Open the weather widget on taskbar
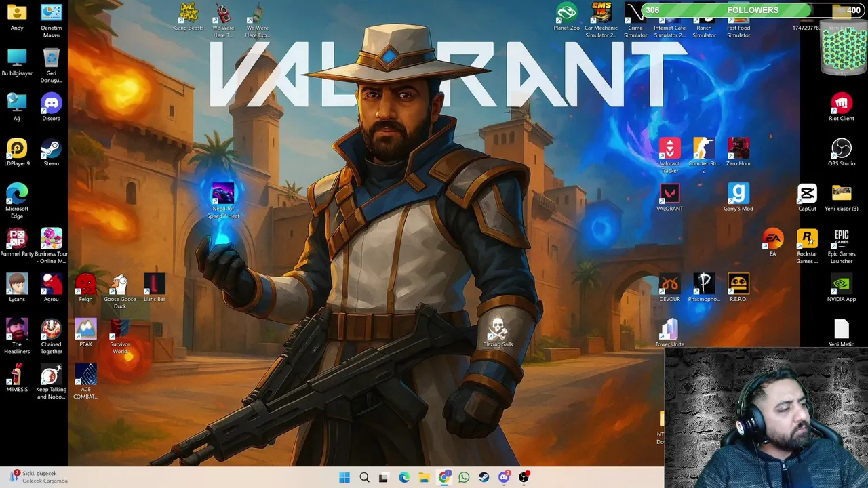Screen dimensions: 868x488 [39, 477]
